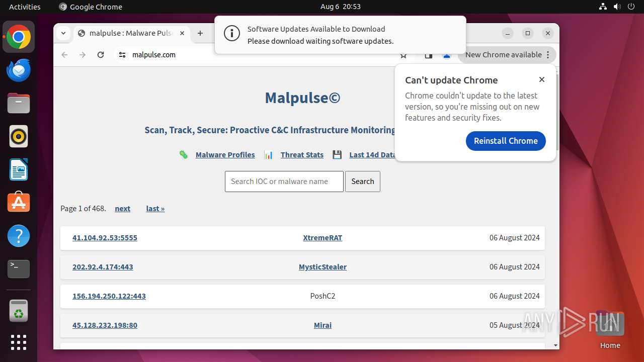Viewport: 644px width, 362px height.
Task: Launch Thunderbird mail from the dock
Action: (19, 70)
